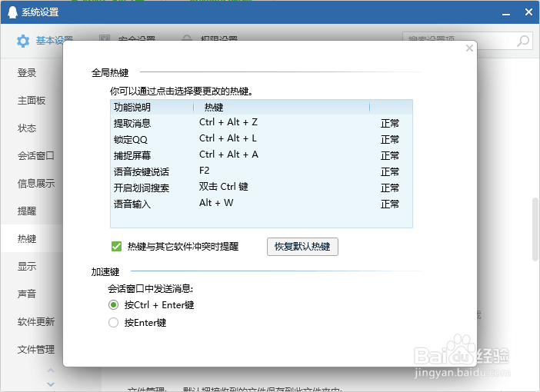540x392 pixels.
Task: Click 功能说明 column header
Action: click(152, 107)
